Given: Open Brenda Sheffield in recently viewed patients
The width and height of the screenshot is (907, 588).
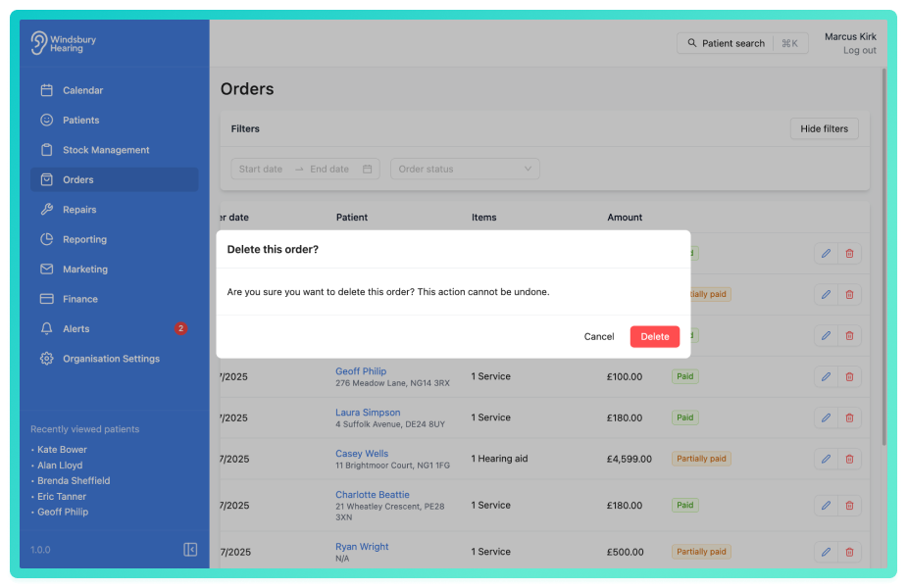Looking at the screenshot, I should [x=74, y=480].
